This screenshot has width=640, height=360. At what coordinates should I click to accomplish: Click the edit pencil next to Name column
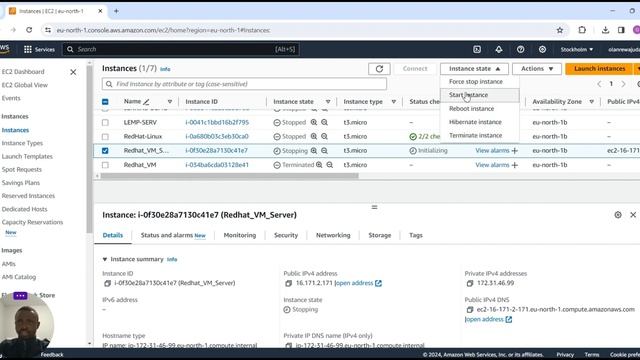coord(146,102)
